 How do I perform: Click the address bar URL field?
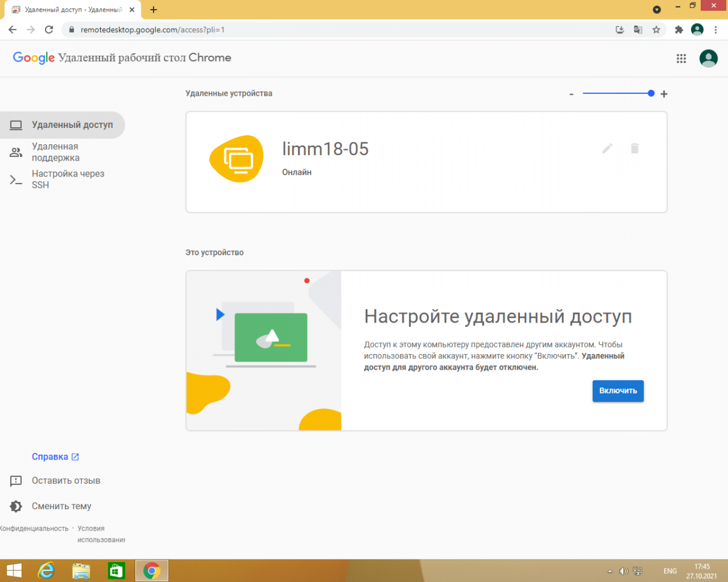click(x=340, y=29)
